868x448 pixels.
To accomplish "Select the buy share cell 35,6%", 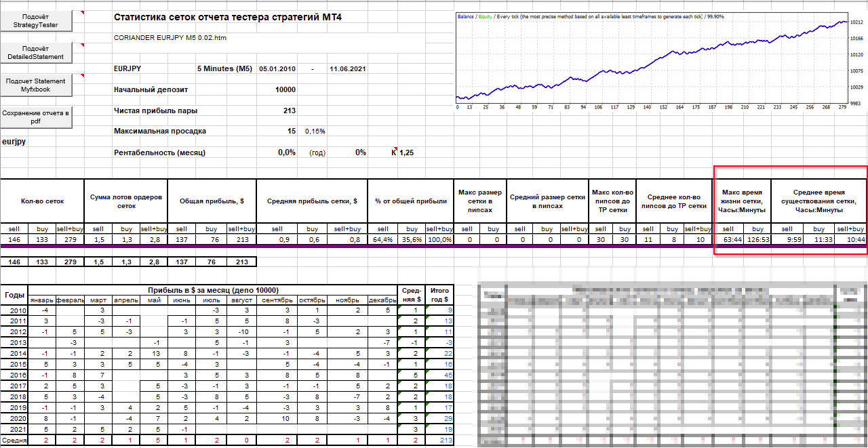I will pyautogui.click(x=412, y=239).
